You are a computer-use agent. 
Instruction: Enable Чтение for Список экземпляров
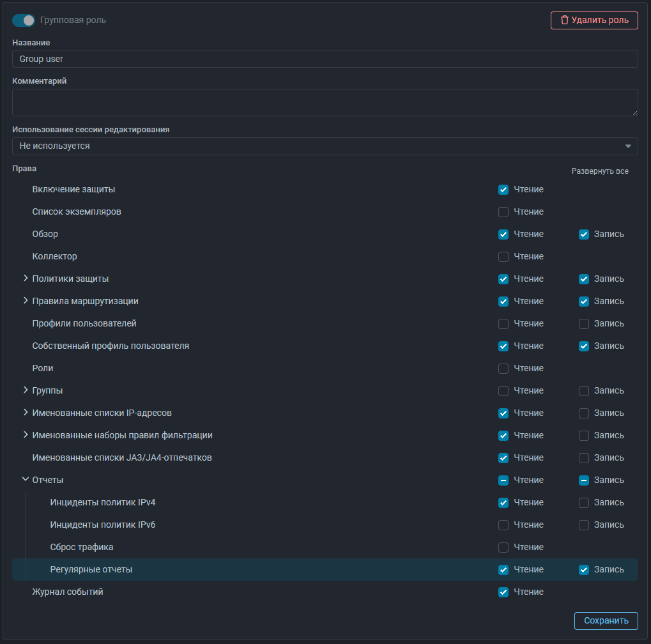(x=503, y=212)
